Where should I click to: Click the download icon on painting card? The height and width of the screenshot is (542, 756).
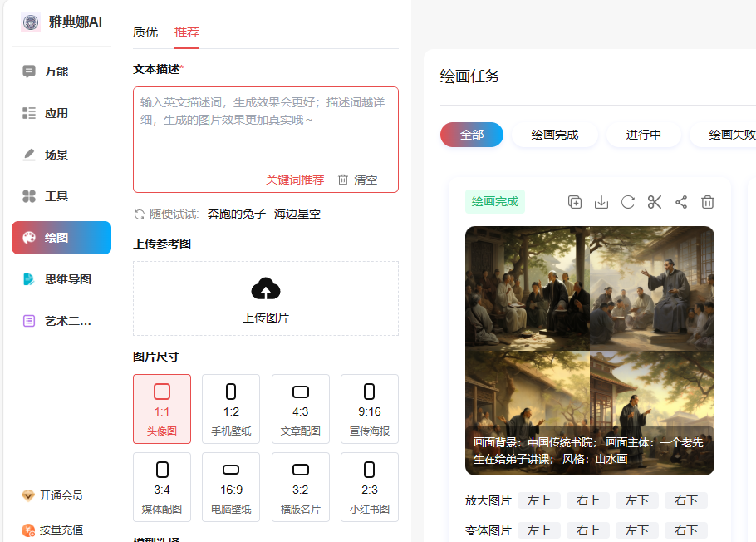coord(601,202)
